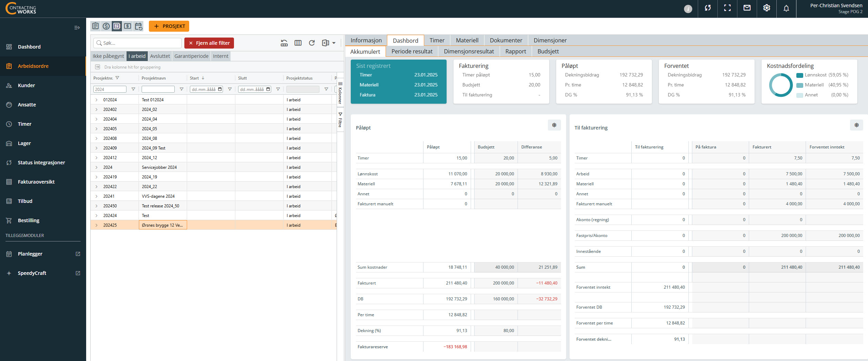The width and height of the screenshot is (868, 361).
Task: Click Fjern alle filter button
Action: click(x=209, y=43)
